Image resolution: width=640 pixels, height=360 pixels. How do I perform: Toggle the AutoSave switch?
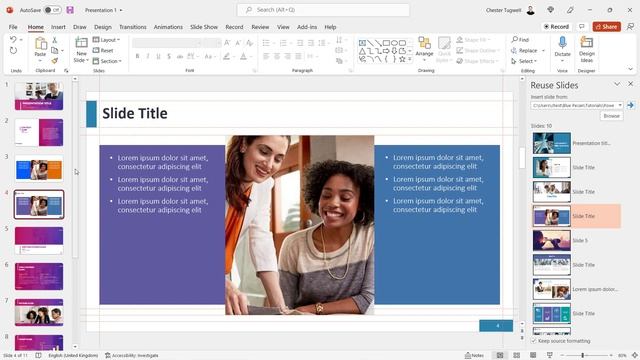click(x=52, y=10)
